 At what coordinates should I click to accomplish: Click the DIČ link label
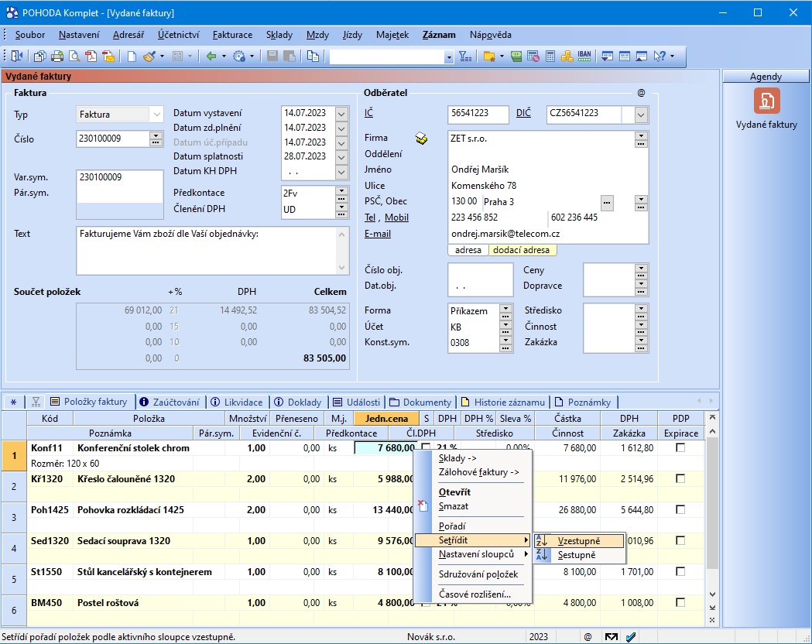(523, 113)
